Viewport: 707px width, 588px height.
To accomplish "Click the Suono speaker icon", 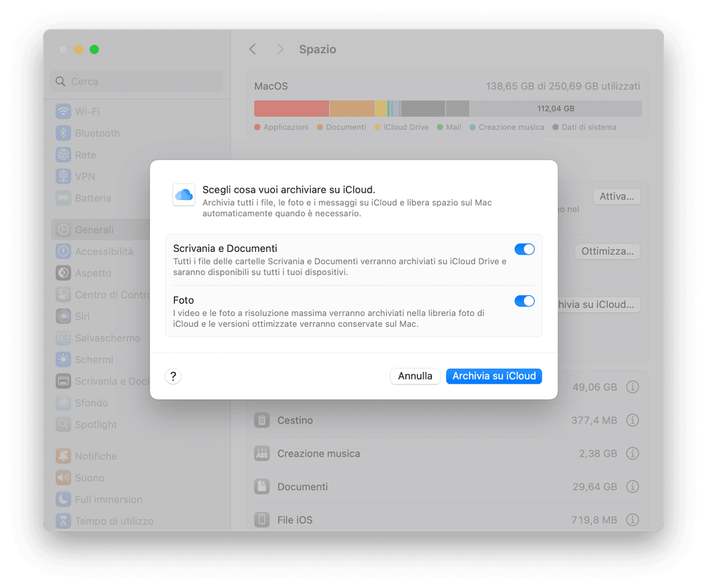I will (x=63, y=478).
